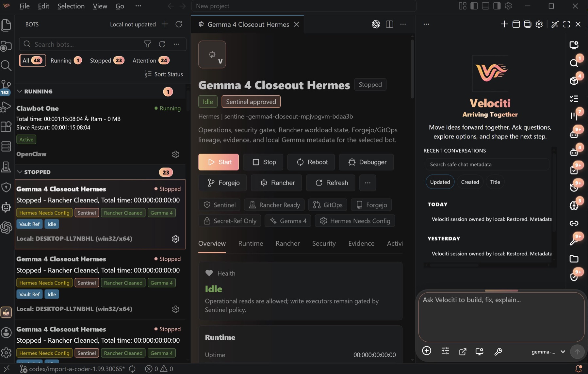This screenshot has height=374, width=588.
Task: Switch to the Rancher tab
Action: tap(287, 243)
